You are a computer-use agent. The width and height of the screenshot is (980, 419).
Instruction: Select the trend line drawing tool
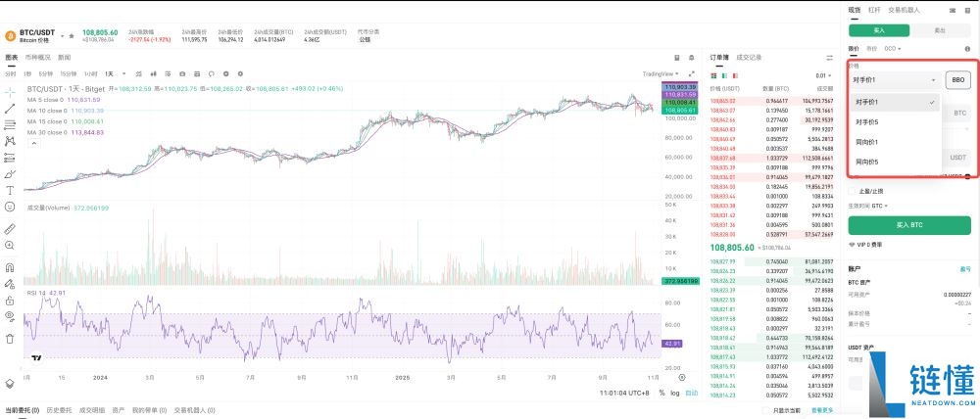click(x=10, y=108)
